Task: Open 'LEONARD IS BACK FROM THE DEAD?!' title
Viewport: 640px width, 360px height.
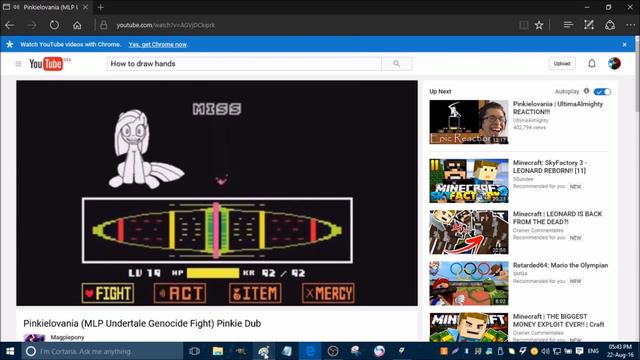Action: point(557,218)
